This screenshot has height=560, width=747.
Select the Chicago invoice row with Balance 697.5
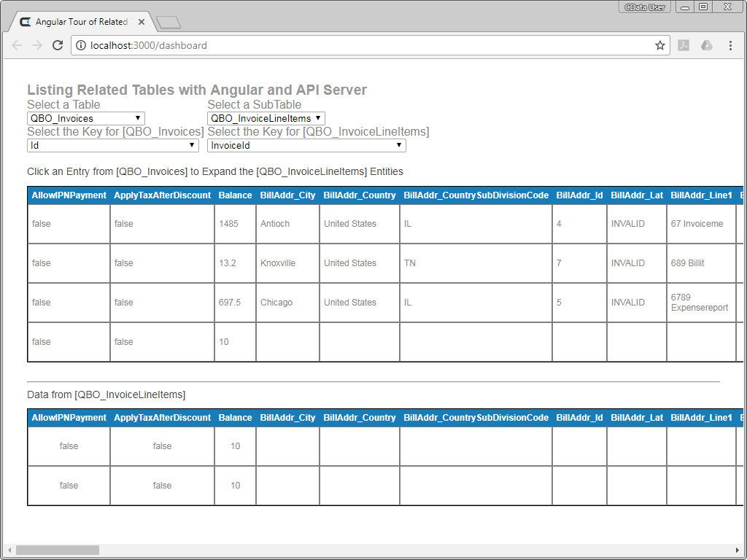pyautogui.click(x=286, y=302)
